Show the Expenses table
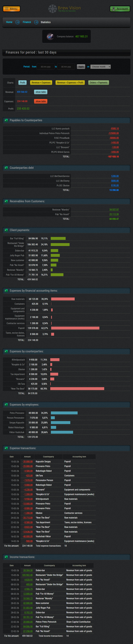Screen dimensions: 133x644 click(x=40, y=101)
